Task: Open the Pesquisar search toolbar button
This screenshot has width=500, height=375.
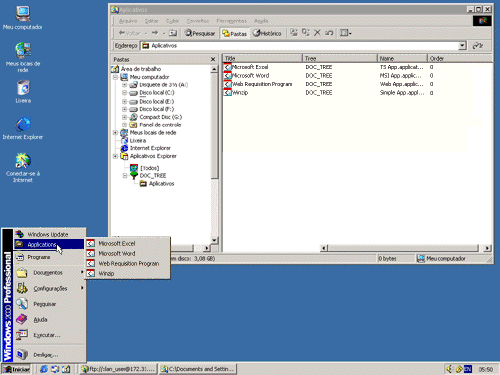Action: (x=200, y=33)
